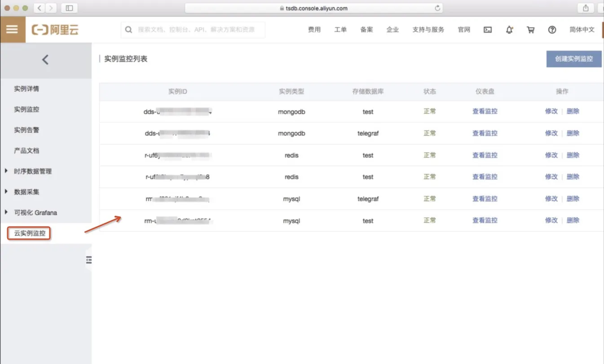Click 删除 for mysql test row

[x=573, y=220]
